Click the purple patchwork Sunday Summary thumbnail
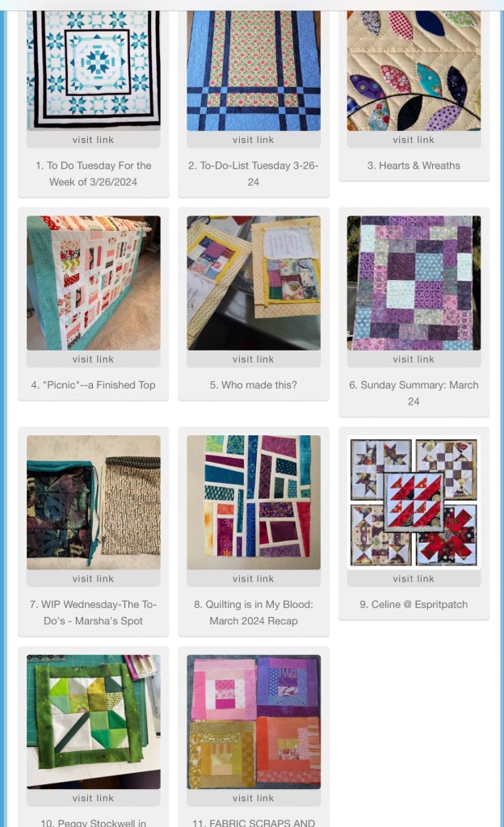This screenshot has width=504, height=827. [414, 283]
